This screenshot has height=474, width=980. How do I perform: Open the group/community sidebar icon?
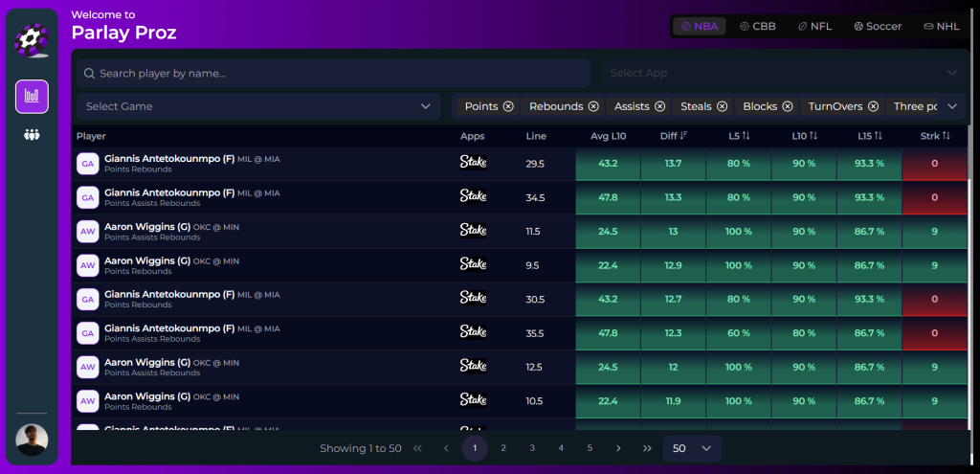pyautogui.click(x=32, y=134)
